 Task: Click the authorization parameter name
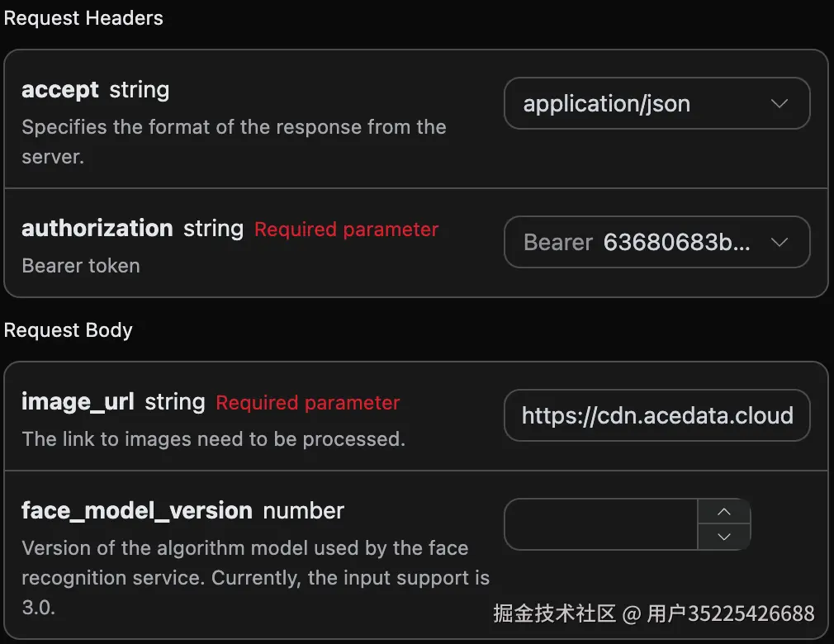pyautogui.click(x=97, y=228)
